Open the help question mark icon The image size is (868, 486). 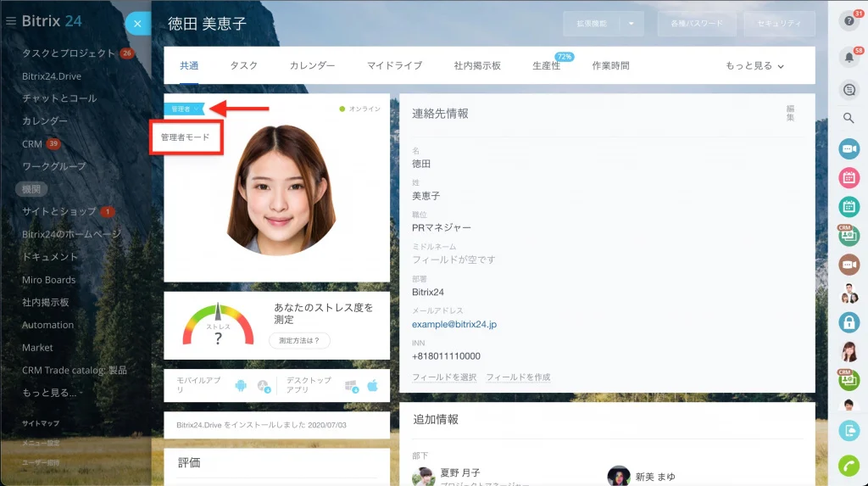pyautogui.click(x=849, y=21)
